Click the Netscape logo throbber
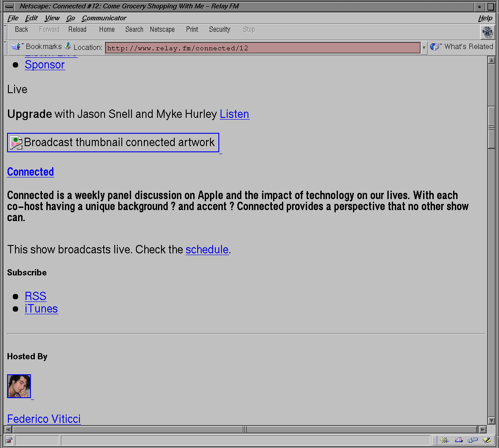The height and width of the screenshot is (448, 499). [x=487, y=32]
